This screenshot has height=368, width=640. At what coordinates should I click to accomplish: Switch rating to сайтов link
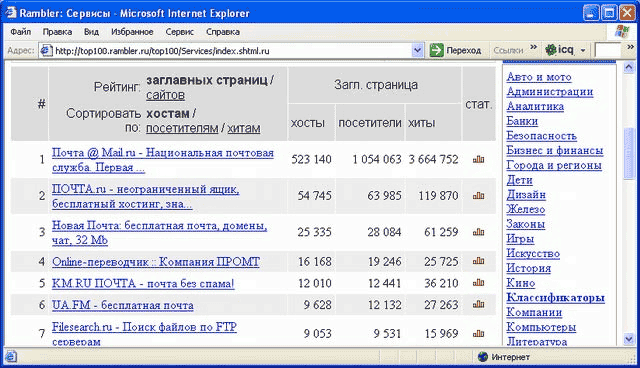click(x=165, y=95)
